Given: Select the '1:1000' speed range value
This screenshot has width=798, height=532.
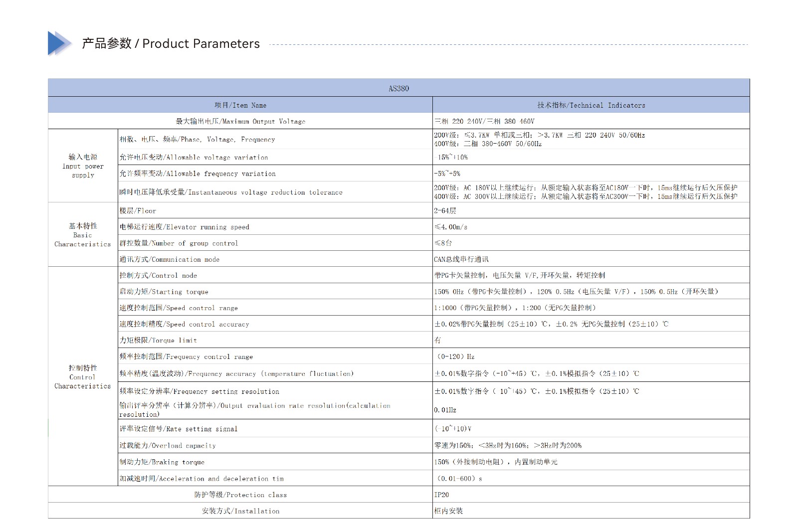Looking at the screenshot, I should tap(515, 308).
